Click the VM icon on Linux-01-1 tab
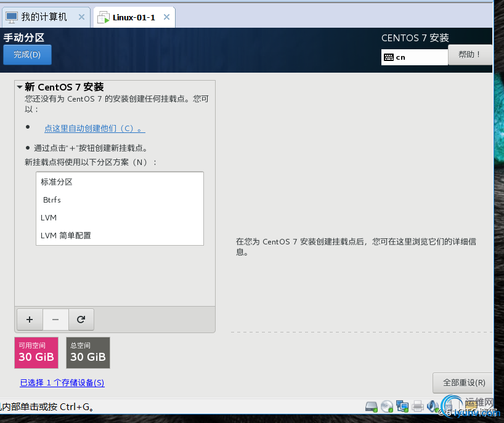 pos(104,17)
